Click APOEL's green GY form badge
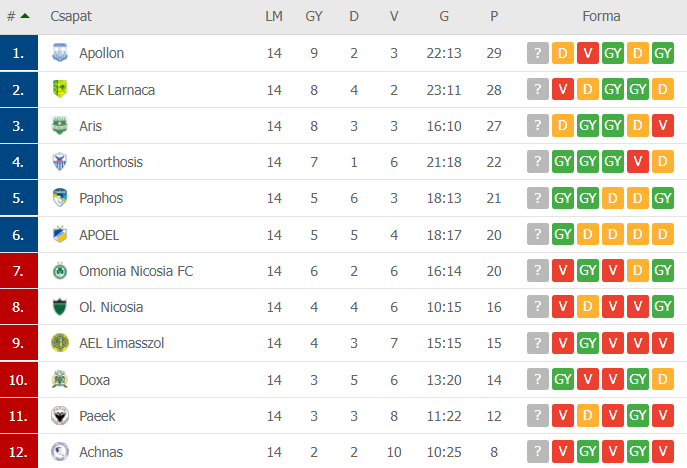The height and width of the screenshot is (468, 687). coord(563,234)
